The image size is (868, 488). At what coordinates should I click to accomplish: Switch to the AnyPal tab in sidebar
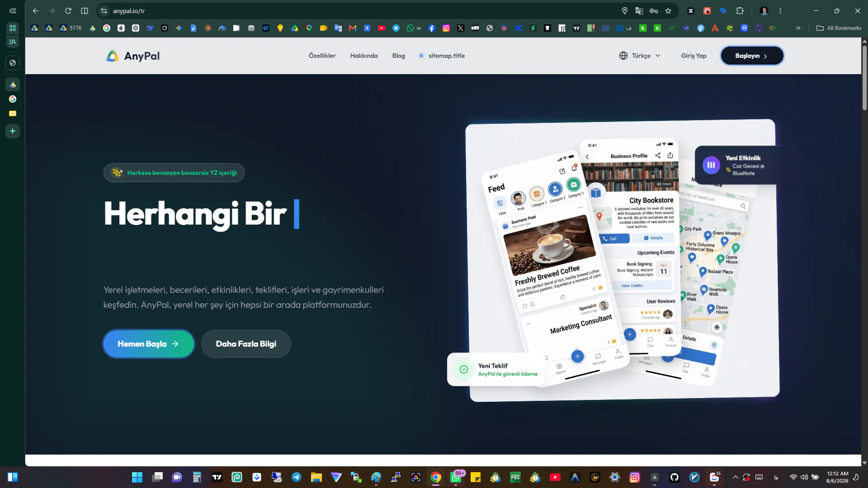pyautogui.click(x=13, y=84)
